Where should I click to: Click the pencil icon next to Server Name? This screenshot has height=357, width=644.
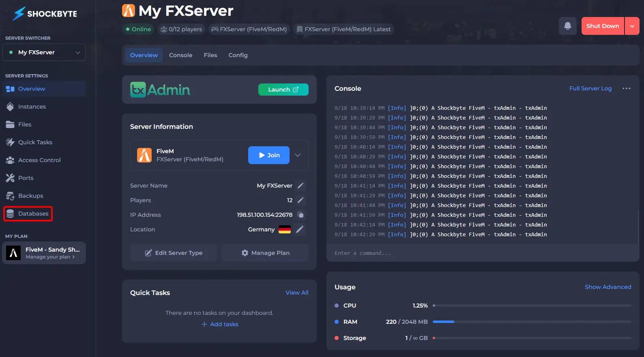point(301,186)
